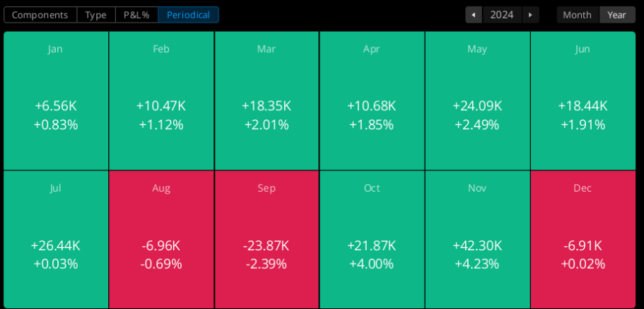Advance to next year using right arrow
The height and width of the screenshot is (309, 644).
(530, 15)
